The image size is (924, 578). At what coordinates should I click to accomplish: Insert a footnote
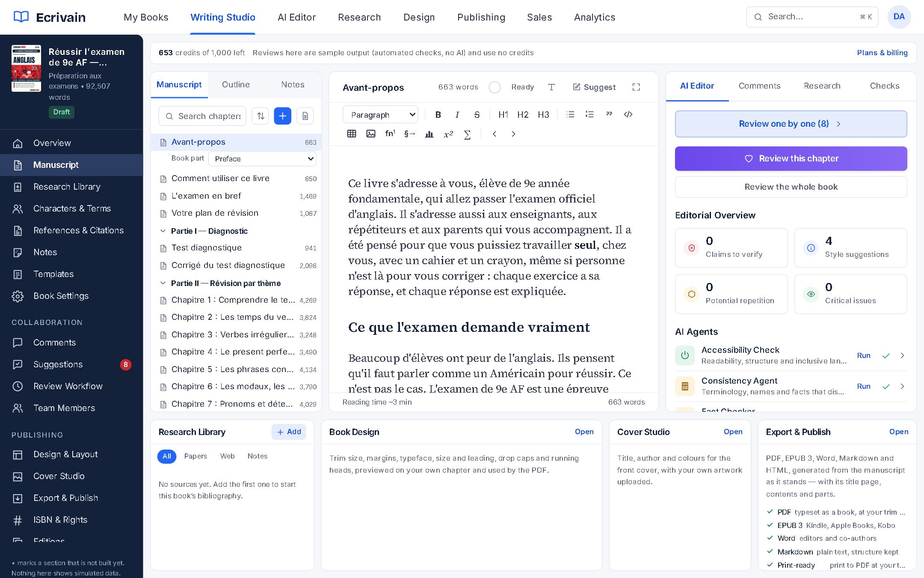[x=390, y=134]
